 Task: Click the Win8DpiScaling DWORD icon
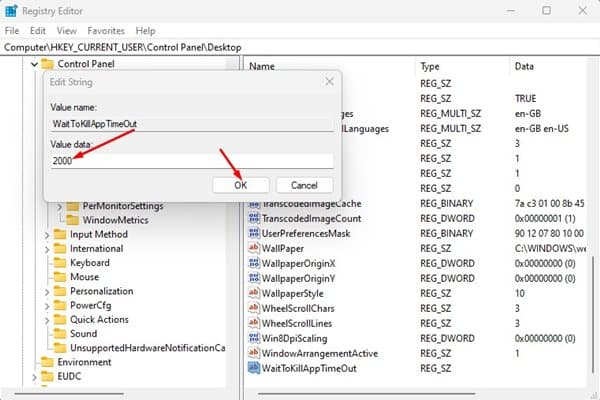click(254, 338)
